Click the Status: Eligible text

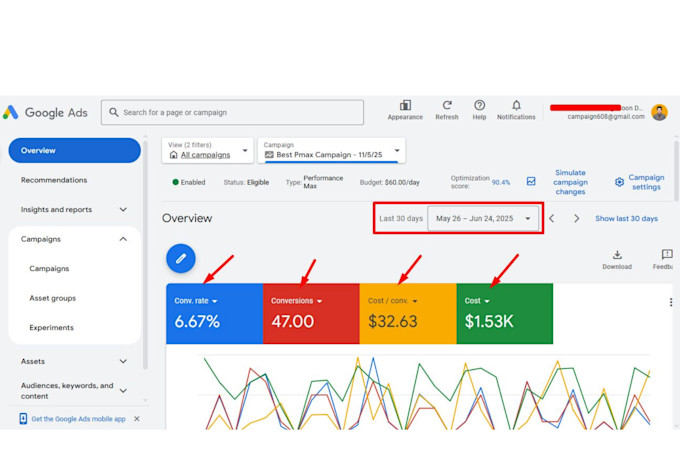coord(246,182)
